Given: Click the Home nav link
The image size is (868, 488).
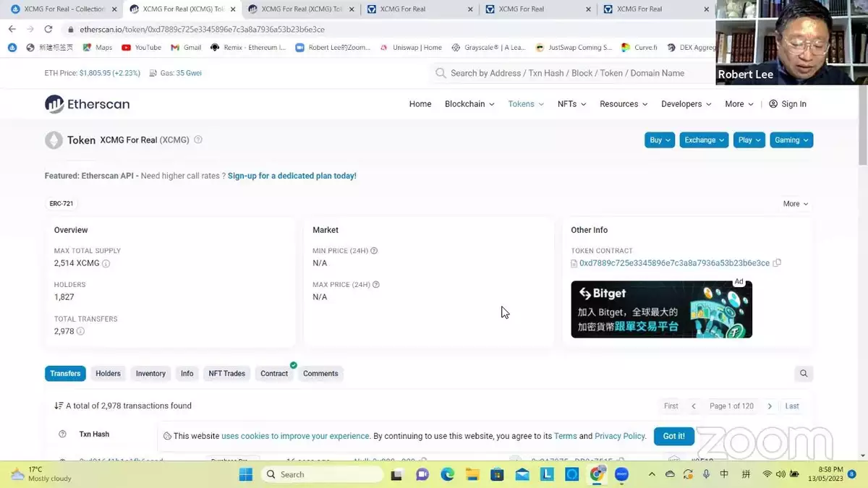Looking at the screenshot, I should tap(420, 104).
